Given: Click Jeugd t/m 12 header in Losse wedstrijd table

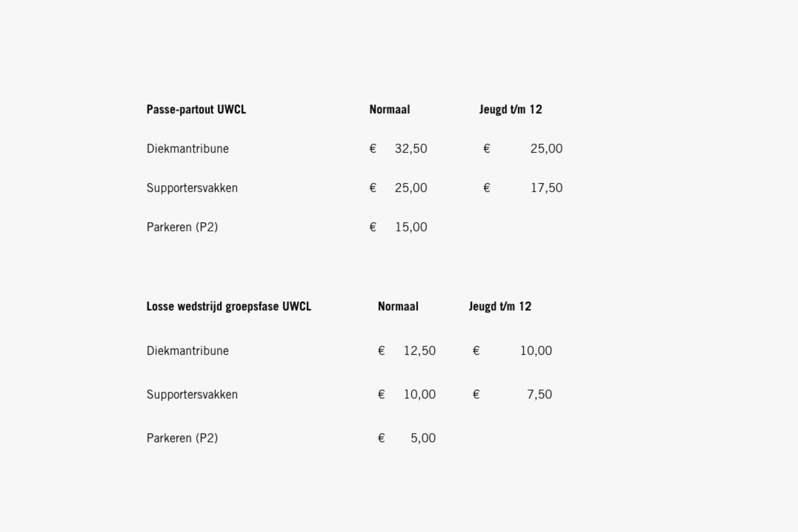Looking at the screenshot, I should tap(500, 306).
